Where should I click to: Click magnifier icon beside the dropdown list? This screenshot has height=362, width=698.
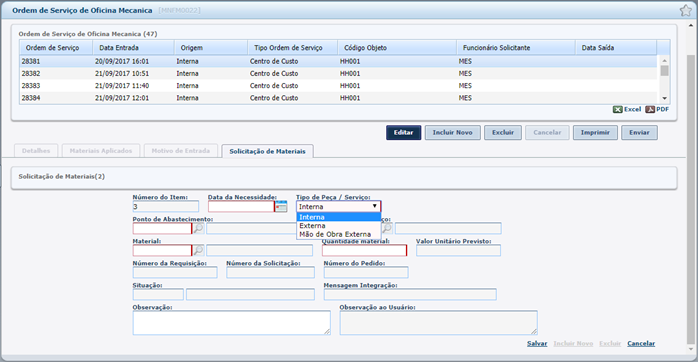387,228
